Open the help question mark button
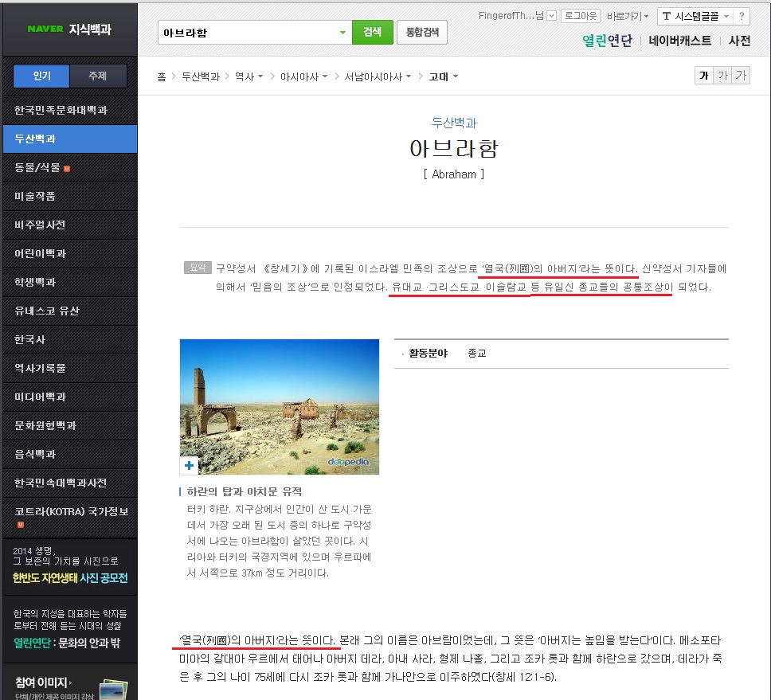 coord(741,16)
